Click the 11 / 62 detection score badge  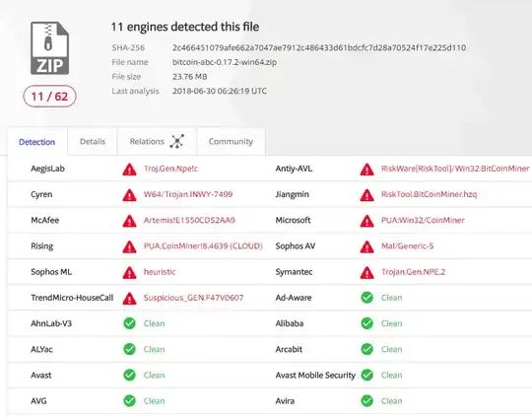coord(50,97)
